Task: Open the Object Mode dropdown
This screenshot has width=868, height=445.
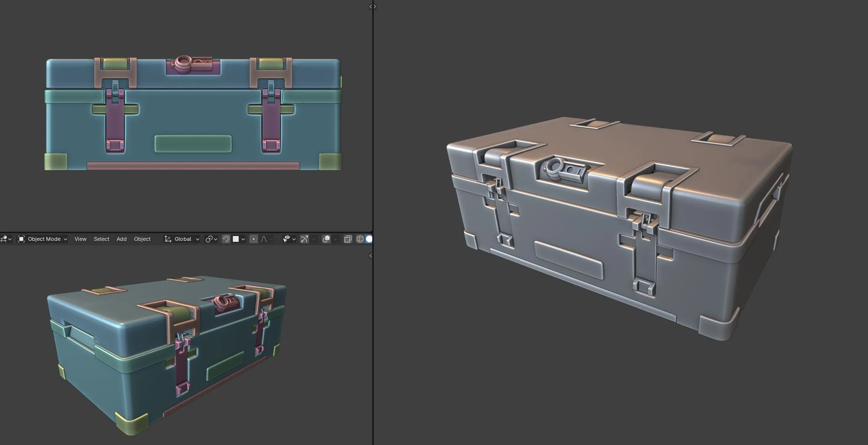Action: pyautogui.click(x=43, y=239)
